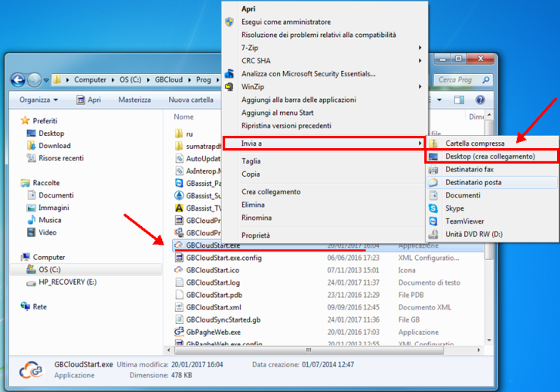Open the Invia a submenu
The height and width of the screenshot is (392, 560).
(x=324, y=144)
